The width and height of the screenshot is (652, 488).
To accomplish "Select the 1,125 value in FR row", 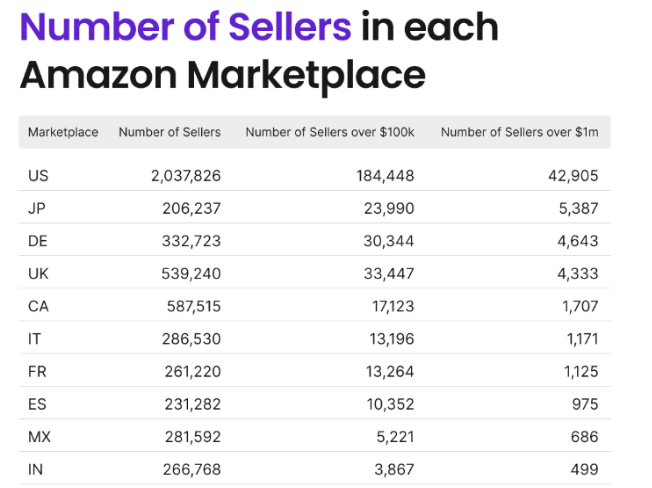I will tap(580, 371).
